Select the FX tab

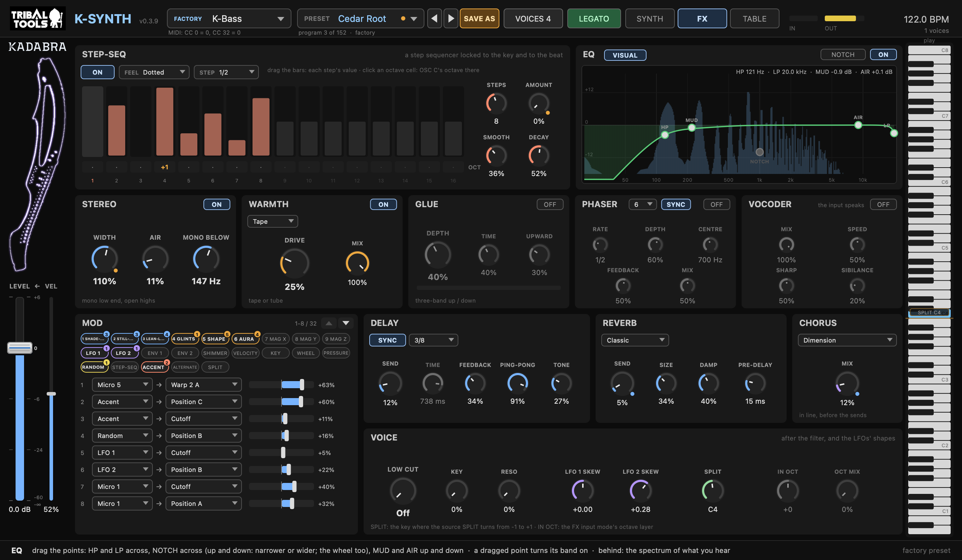[x=702, y=18]
